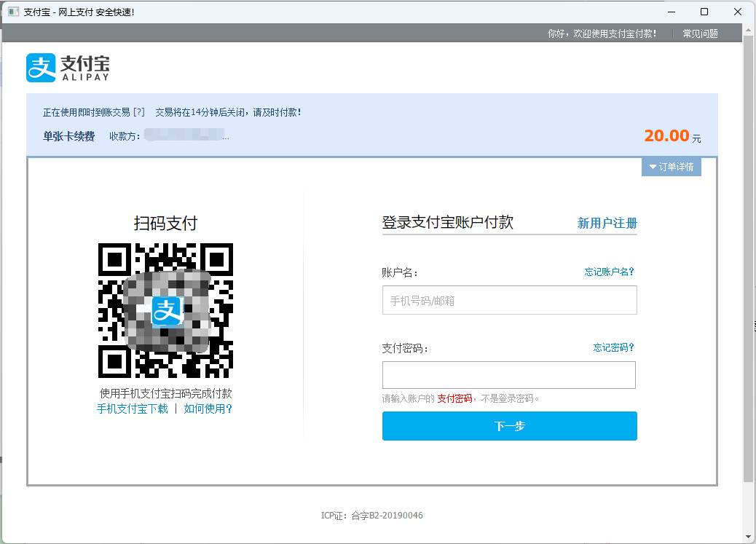Viewport: 756px width, 544px height.
Task: Click the [?] help icon beside 即时到账交易
Action: tap(139, 112)
